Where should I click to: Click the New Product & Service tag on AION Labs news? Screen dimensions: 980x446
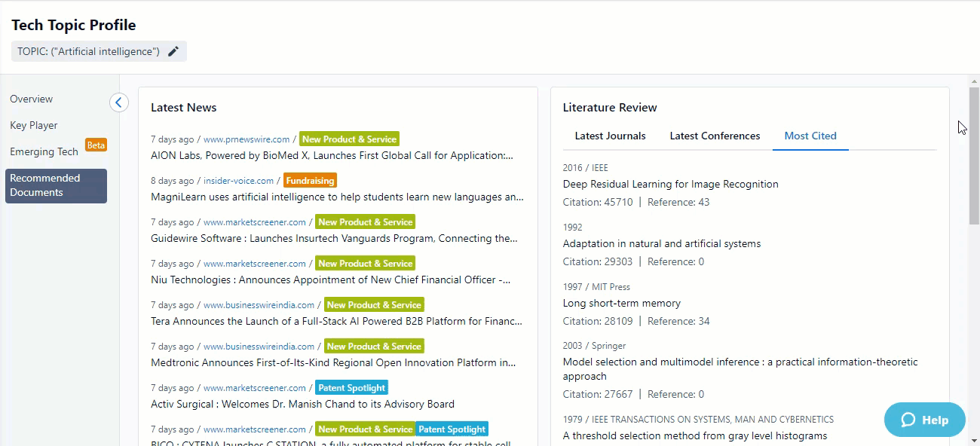tap(349, 139)
